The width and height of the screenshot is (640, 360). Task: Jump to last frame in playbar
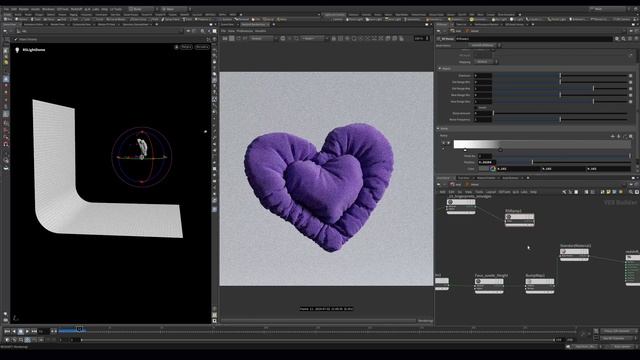tap(34, 331)
